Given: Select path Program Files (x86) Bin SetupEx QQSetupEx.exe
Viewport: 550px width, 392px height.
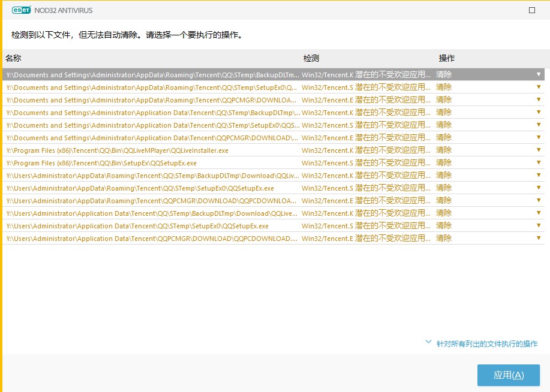Looking at the screenshot, I should (x=101, y=163).
